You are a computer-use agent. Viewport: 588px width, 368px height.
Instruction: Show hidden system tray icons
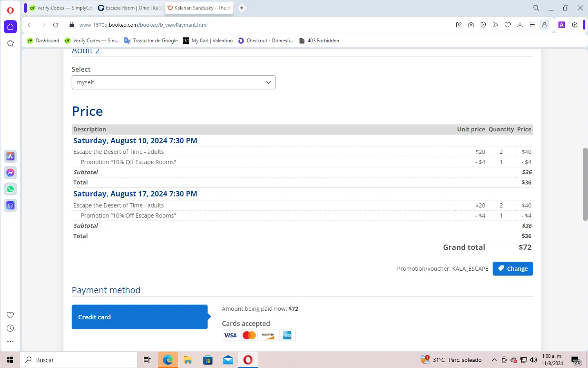494,360
